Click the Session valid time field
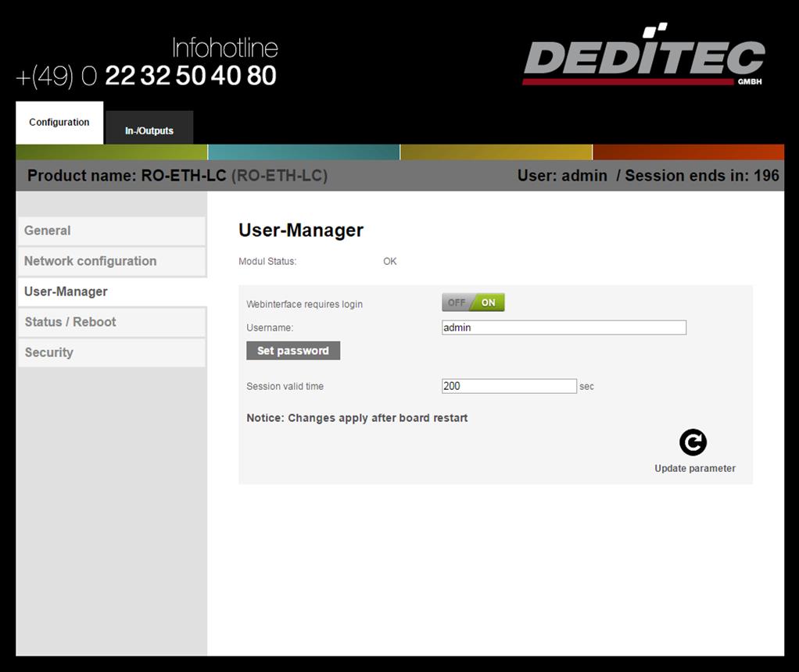The image size is (799, 672). tap(509, 386)
